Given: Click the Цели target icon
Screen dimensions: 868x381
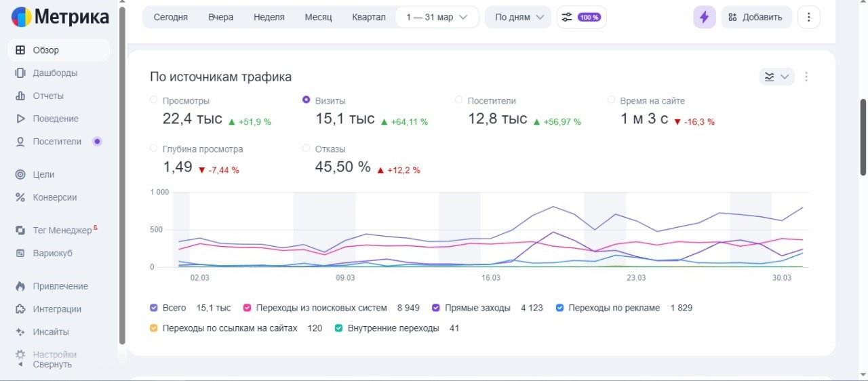Looking at the screenshot, I should (20, 174).
